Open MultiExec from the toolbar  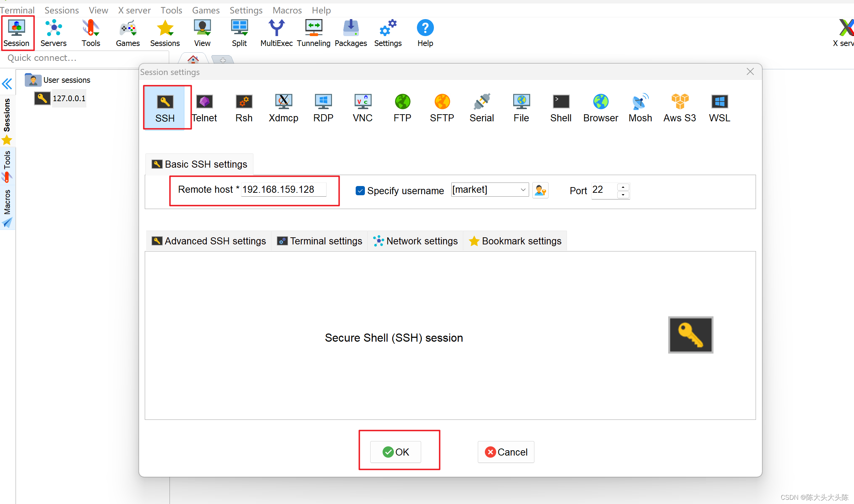tap(276, 33)
